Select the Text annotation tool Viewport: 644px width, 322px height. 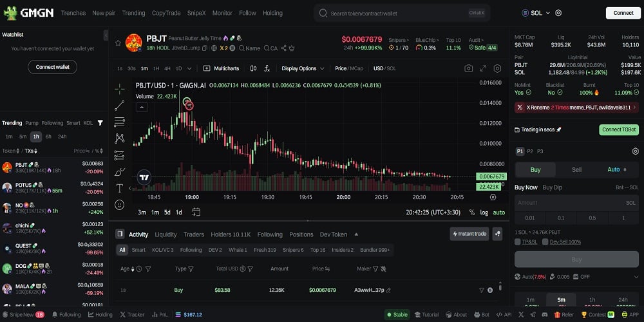point(120,188)
